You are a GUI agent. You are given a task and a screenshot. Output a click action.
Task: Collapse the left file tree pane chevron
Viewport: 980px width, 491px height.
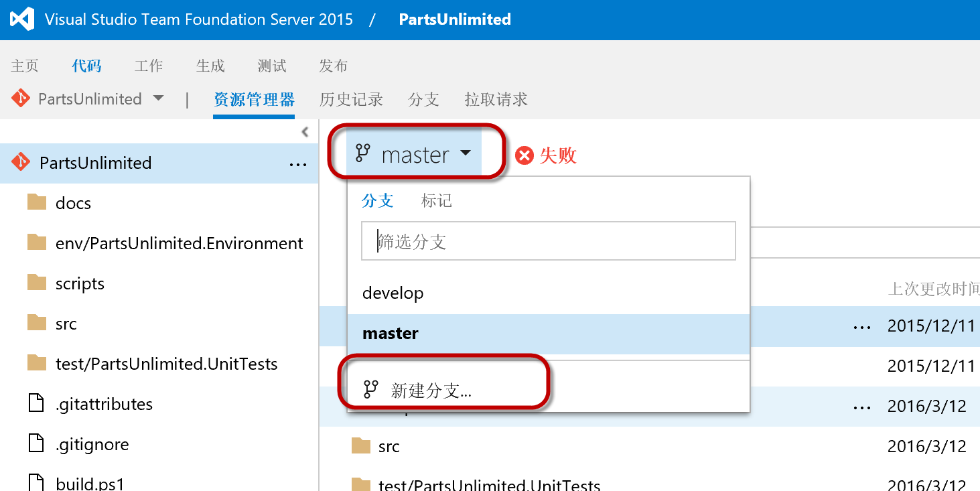pyautogui.click(x=305, y=131)
